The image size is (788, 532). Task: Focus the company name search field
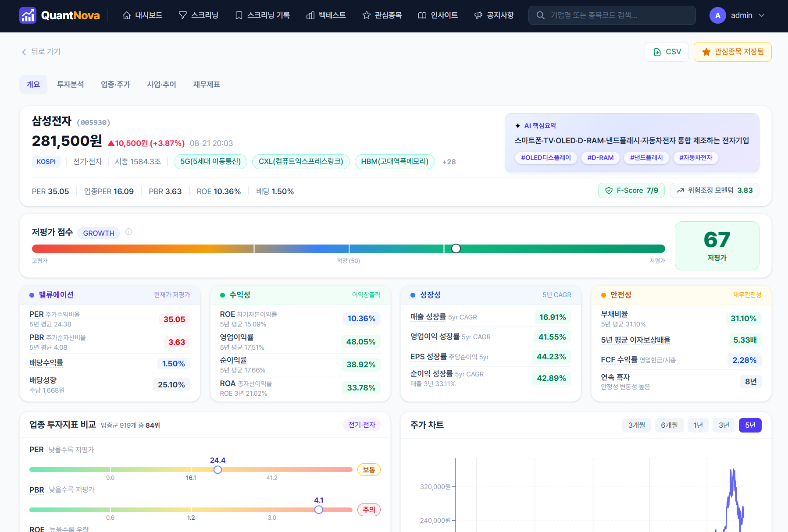point(612,15)
